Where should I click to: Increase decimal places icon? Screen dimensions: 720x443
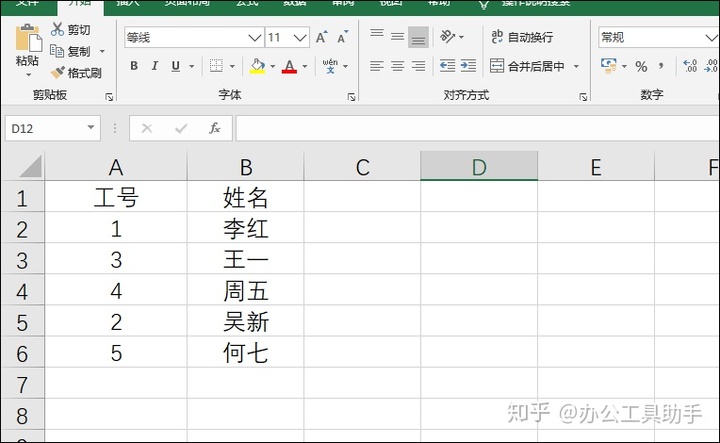[690, 66]
